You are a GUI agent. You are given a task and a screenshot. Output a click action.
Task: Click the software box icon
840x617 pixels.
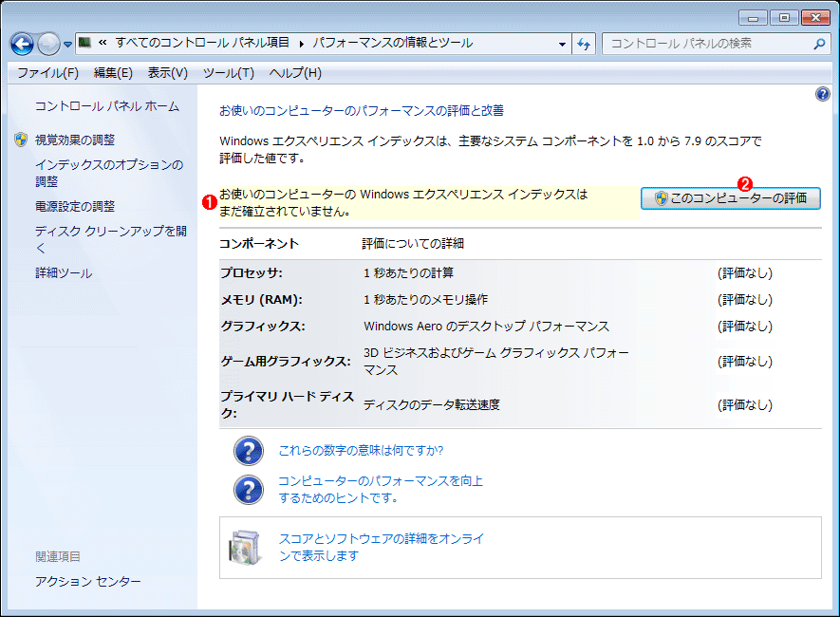[246, 548]
